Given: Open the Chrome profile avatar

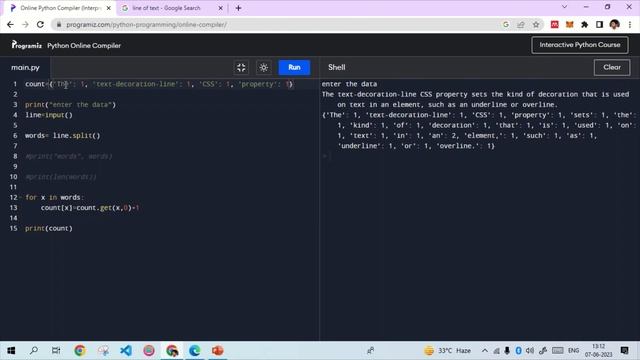Looking at the screenshot, I should coord(614,24).
